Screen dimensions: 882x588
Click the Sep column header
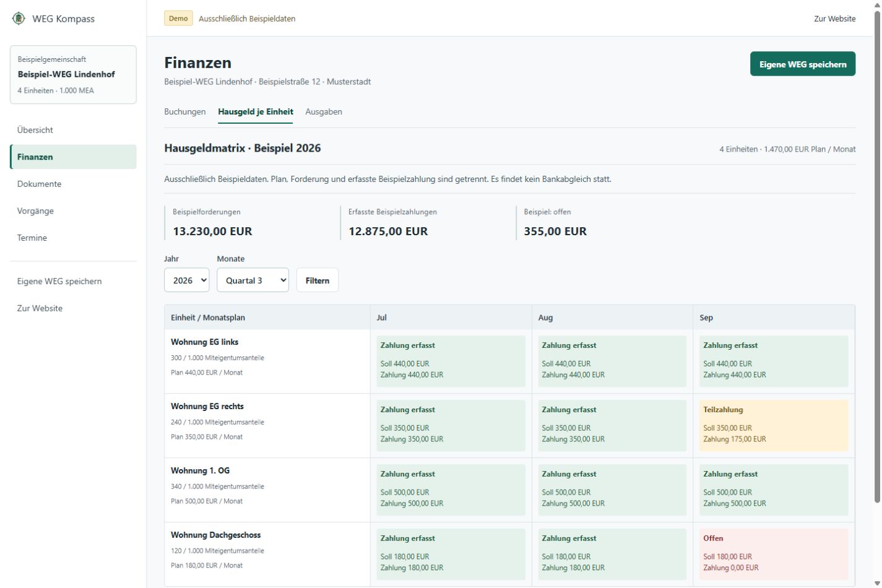click(774, 318)
